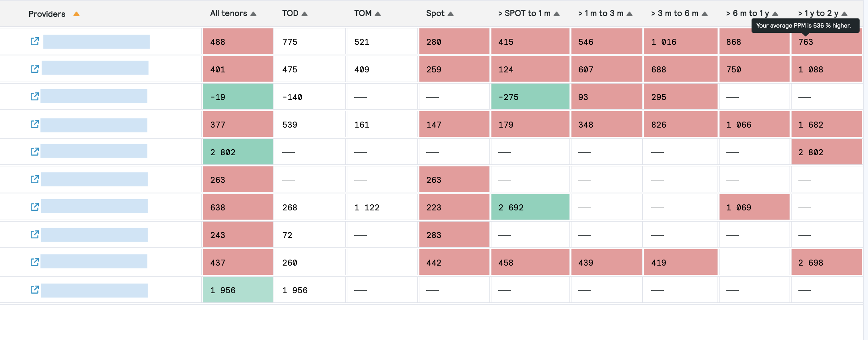Click the > 1 m to 3 m header
This screenshot has width=868, height=340.
pos(601,13)
